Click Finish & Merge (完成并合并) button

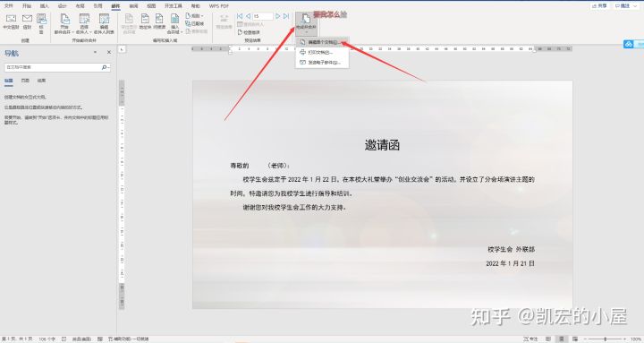(x=306, y=23)
